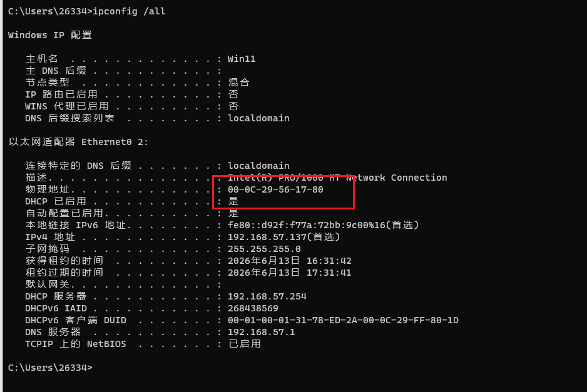Click the Windows IP 配置 heading
The image size is (587, 392).
(x=50, y=35)
